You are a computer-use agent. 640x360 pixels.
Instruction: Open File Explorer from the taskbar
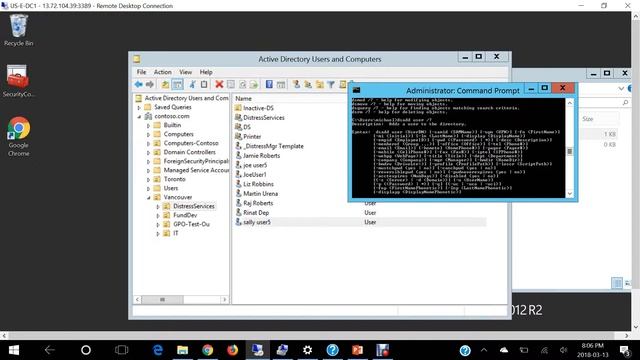[x=182, y=350]
